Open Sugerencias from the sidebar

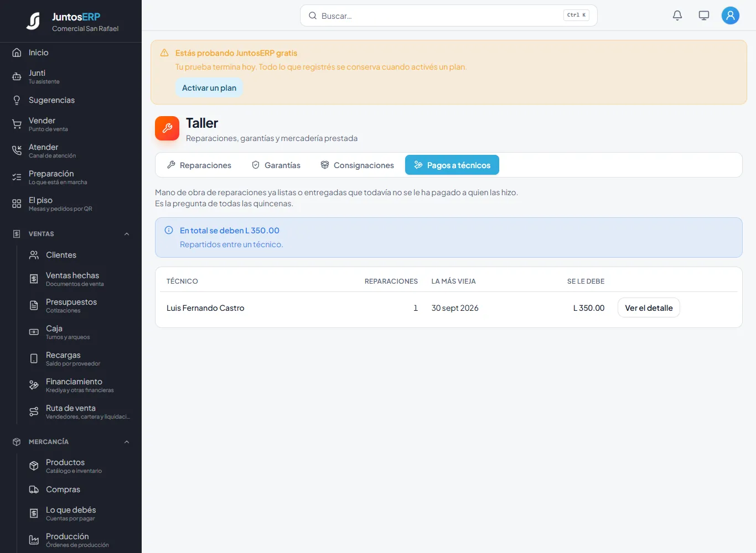[71, 100]
